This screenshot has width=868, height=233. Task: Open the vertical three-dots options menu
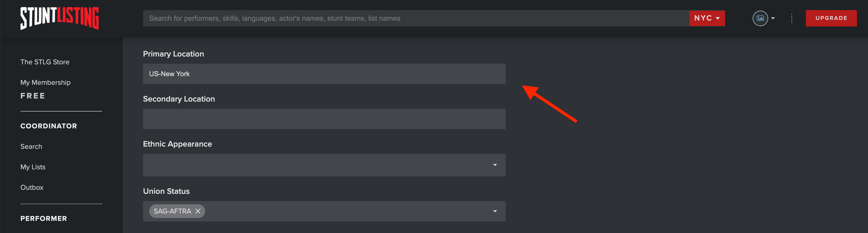tap(792, 18)
